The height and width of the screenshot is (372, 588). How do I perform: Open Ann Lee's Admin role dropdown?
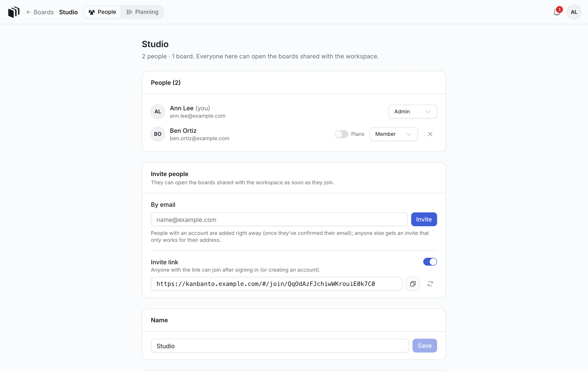(413, 112)
